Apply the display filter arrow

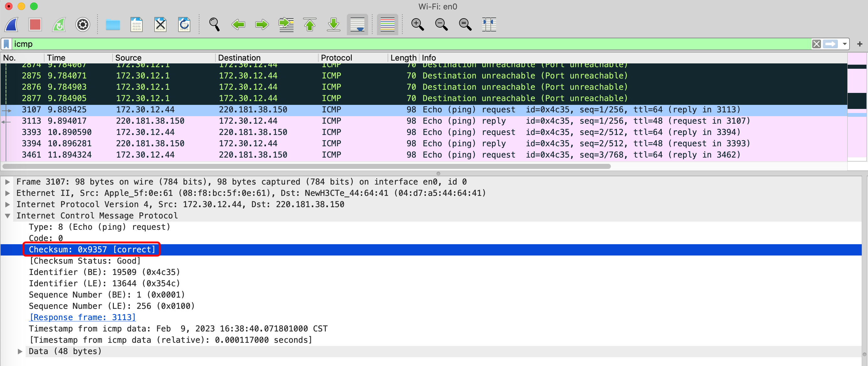(x=830, y=44)
